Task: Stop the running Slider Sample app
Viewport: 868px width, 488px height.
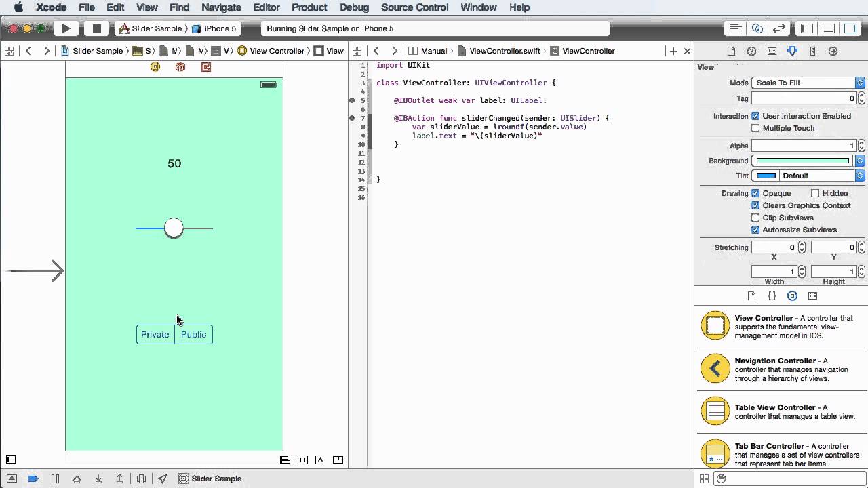Action: coord(96,28)
